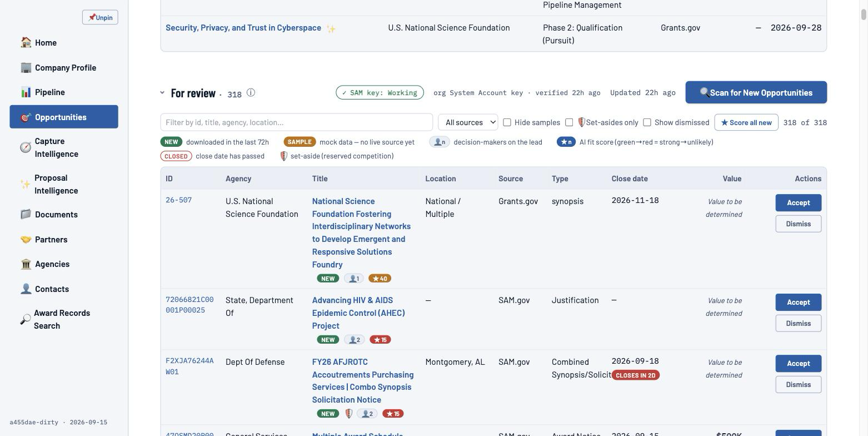Click star 15 score on Advancing HIV row
Image resolution: width=868 pixels, height=436 pixels.
(x=380, y=339)
